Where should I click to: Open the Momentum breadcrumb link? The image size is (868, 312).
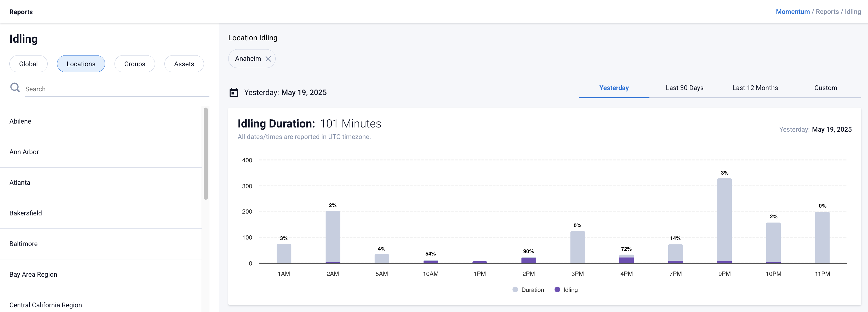click(x=792, y=12)
